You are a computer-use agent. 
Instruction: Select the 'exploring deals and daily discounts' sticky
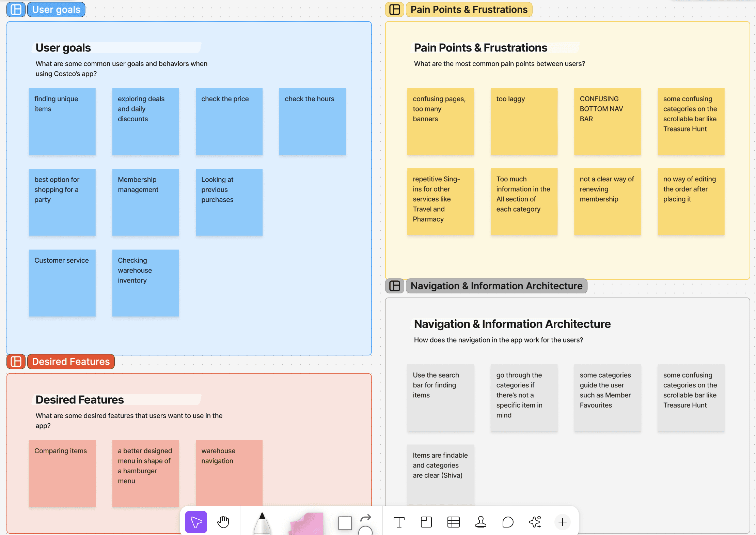[146, 122]
